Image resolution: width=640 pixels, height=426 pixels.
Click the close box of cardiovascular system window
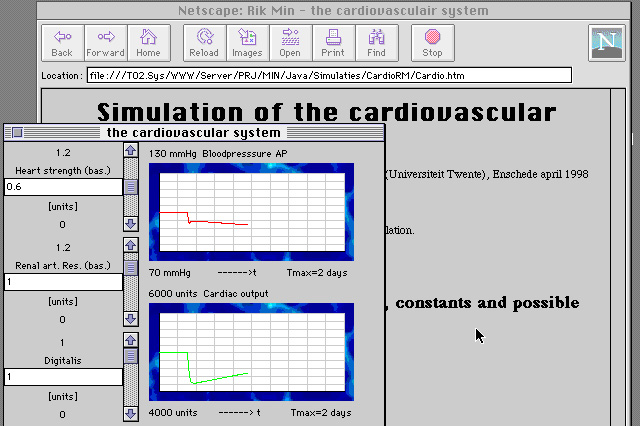pyautogui.click(x=17, y=133)
